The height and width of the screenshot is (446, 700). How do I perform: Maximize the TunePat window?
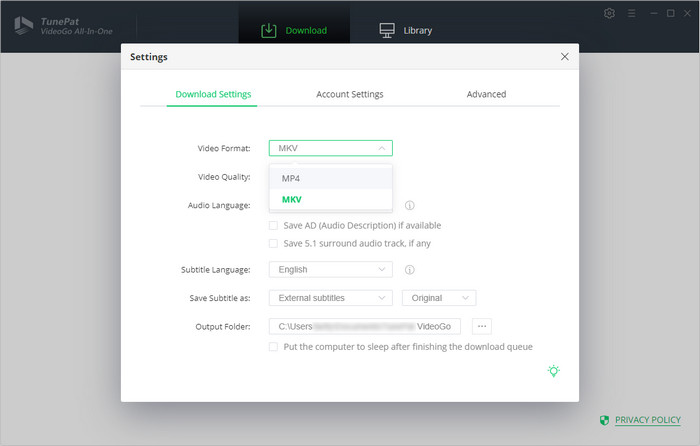pyautogui.click(x=671, y=13)
